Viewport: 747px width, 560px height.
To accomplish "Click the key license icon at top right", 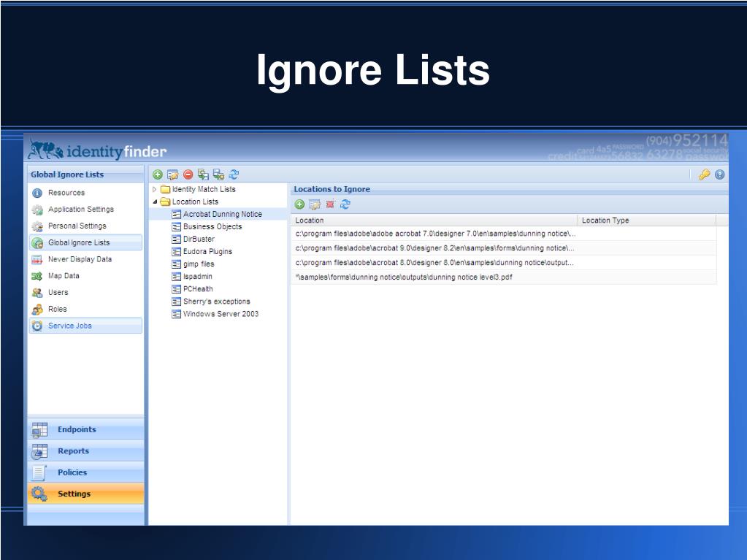I will (704, 174).
